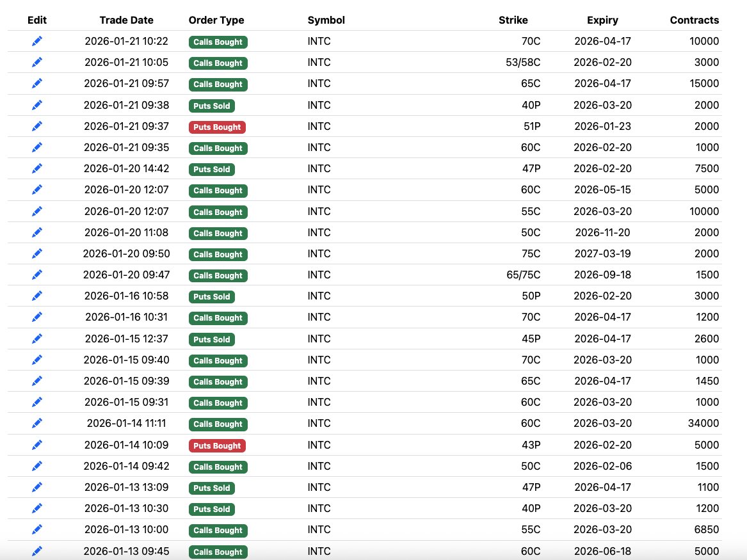
Task: Click edit pencil for 2026-01-21 09:37 trade
Action: tap(36, 126)
